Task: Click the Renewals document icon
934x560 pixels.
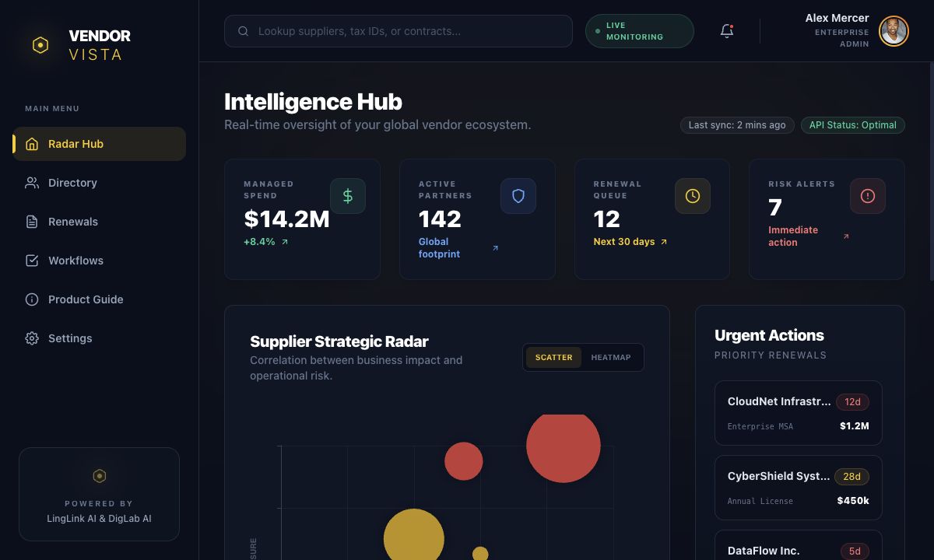Action: click(32, 222)
